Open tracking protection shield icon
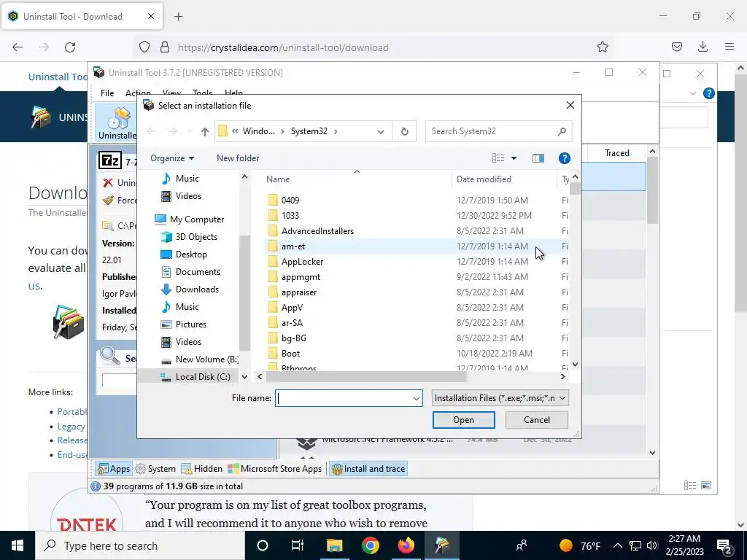Viewport: 747px width, 560px height. tap(144, 47)
